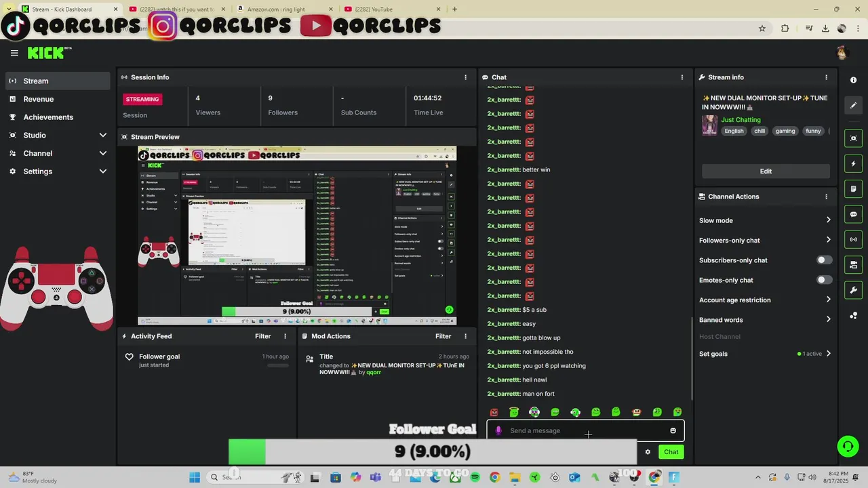Select Stream in the sidebar
This screenshot has width=868, height=488.
click(58, 81)
